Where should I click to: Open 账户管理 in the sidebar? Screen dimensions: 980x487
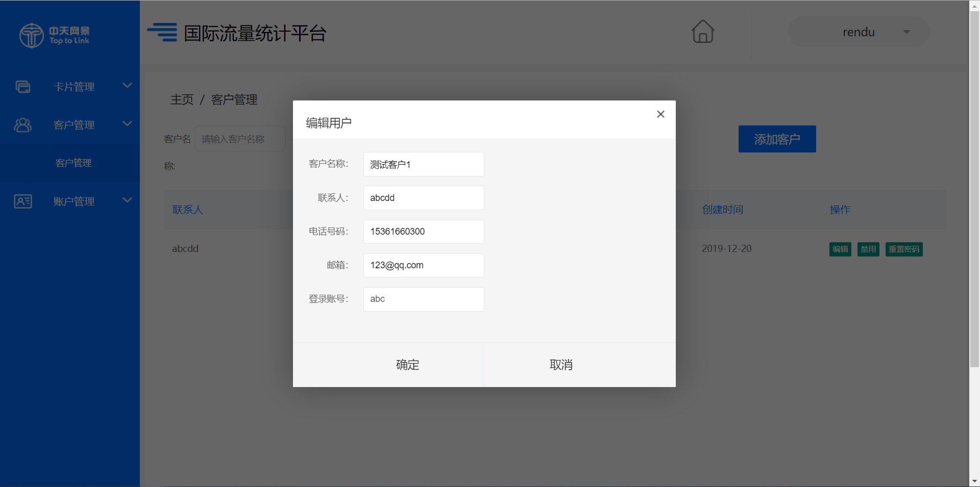[70, 201]
